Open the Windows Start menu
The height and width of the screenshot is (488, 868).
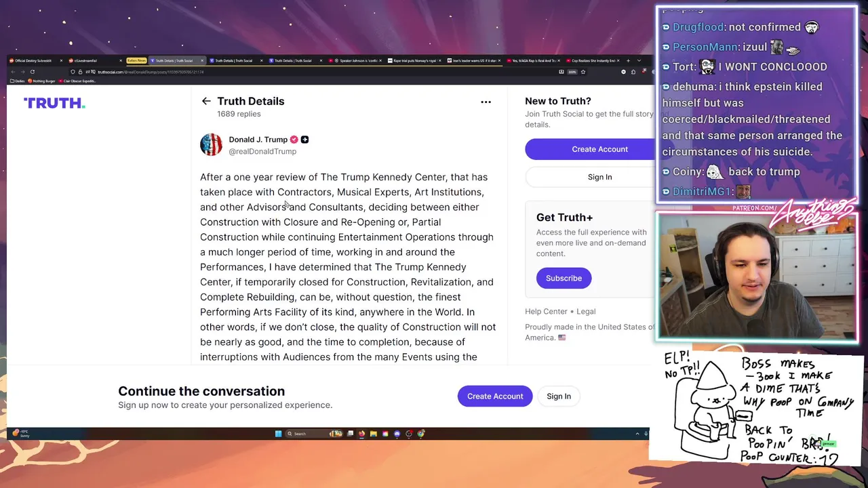coord(278,434)
